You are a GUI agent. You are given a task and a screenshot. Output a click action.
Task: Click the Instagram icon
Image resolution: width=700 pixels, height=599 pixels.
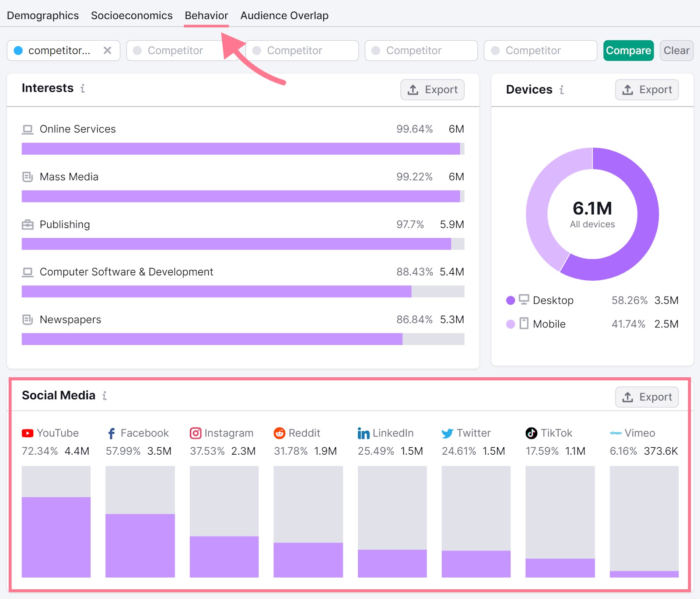[196, 433]
